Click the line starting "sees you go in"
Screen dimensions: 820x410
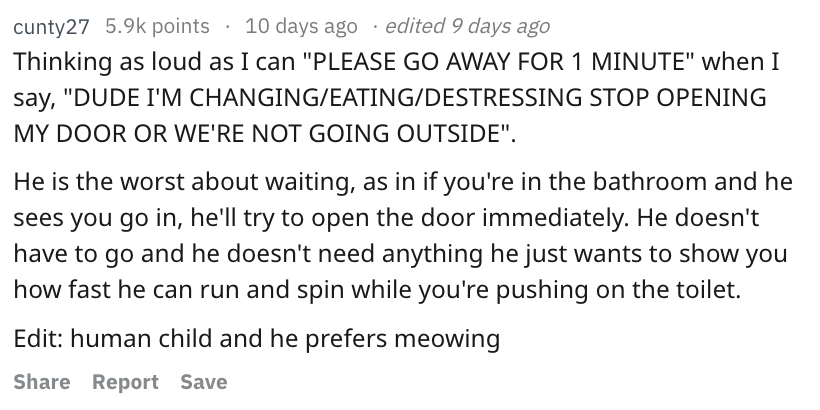point(386,218)
